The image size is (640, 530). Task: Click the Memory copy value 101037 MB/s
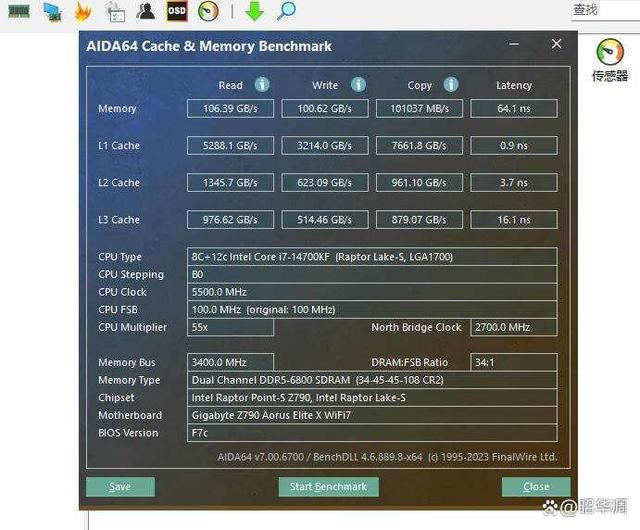point(419,109)
